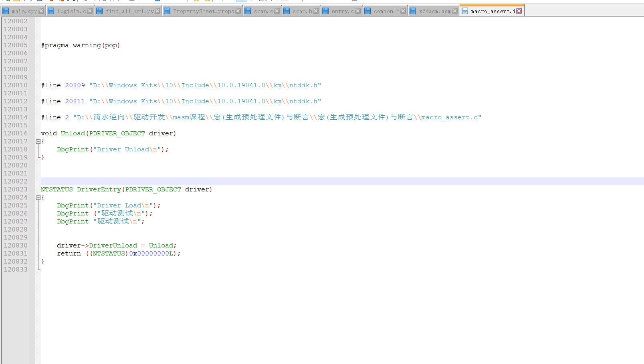
Task: Click the DbgPrint "驱动测试\n" line without parentheses
Action: tap(101, 221)
